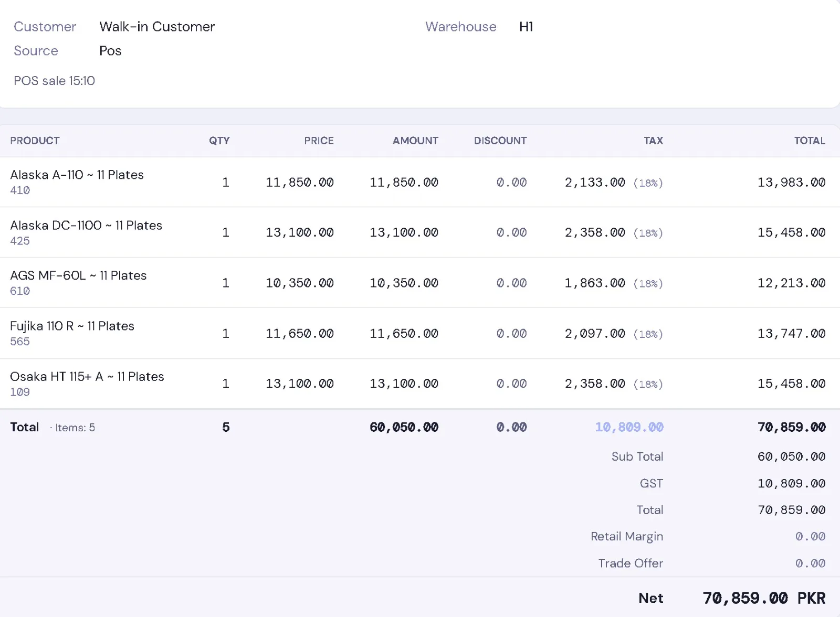Click total 12,213.00 for AGS MF-60L
The height and width of the screenshot is (617, 840).
tap(792, 283)
